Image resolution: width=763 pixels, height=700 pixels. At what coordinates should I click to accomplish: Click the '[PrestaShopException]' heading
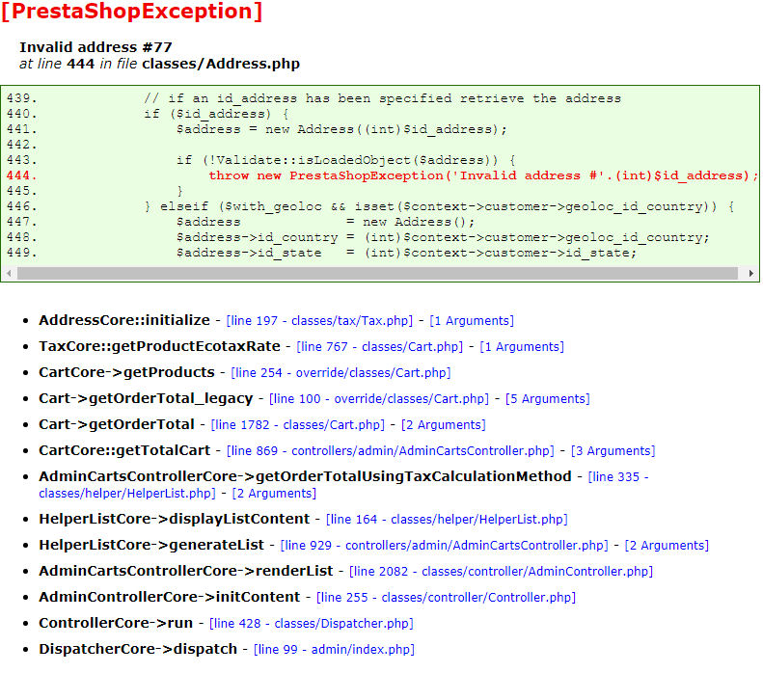coord(131,12)
